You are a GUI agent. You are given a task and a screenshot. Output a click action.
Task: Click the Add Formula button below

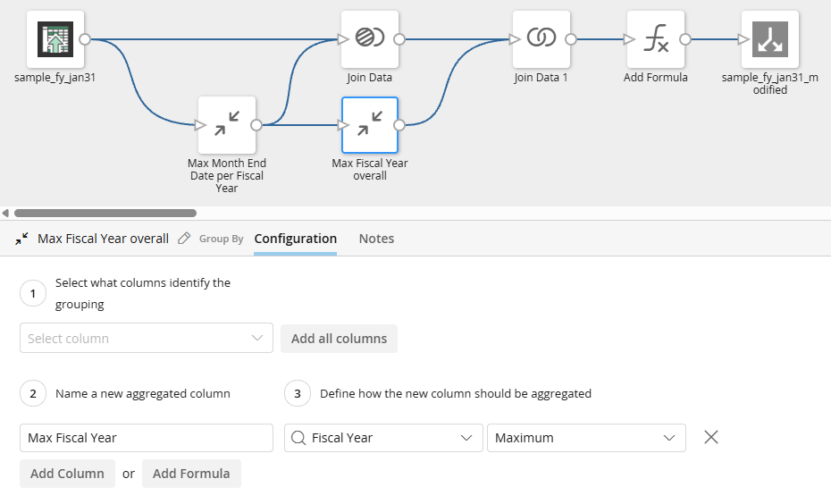pyautogui.click(x=191, y=474)
